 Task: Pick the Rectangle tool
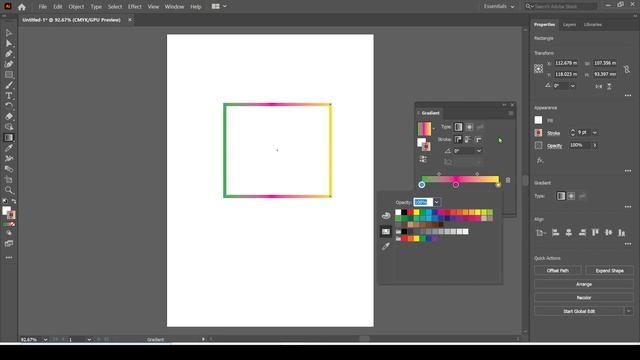tap(9, 75)
